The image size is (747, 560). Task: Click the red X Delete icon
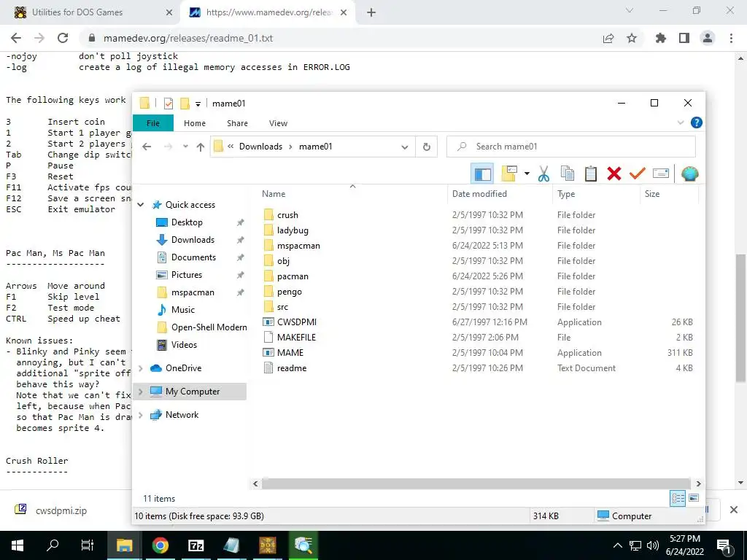click(x=614, y=174)
